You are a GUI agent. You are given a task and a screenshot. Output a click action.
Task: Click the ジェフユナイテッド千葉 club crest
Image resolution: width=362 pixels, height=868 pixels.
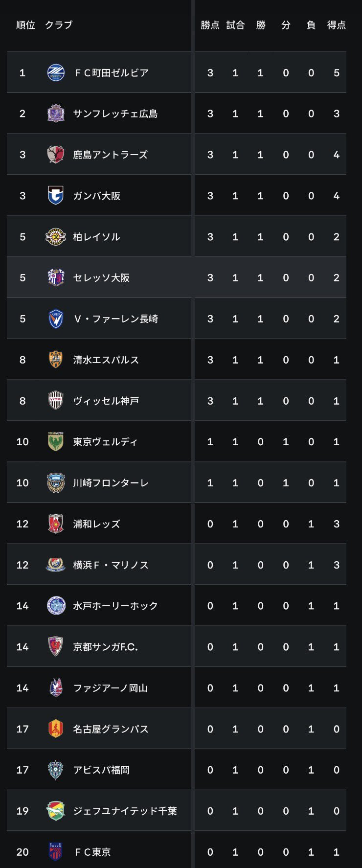click(x=56, y=811)
